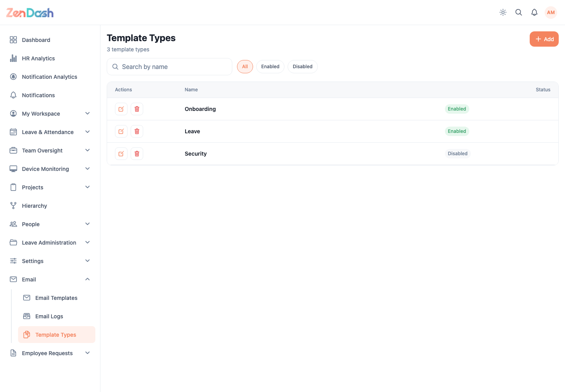Click the Leave name cell
The height and width of the screenshot is (392, 565).
coord(192,131)
